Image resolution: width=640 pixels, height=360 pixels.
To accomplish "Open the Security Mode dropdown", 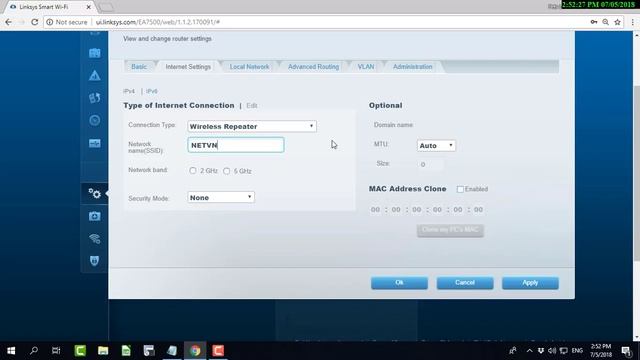I will [x=221, y=198].
